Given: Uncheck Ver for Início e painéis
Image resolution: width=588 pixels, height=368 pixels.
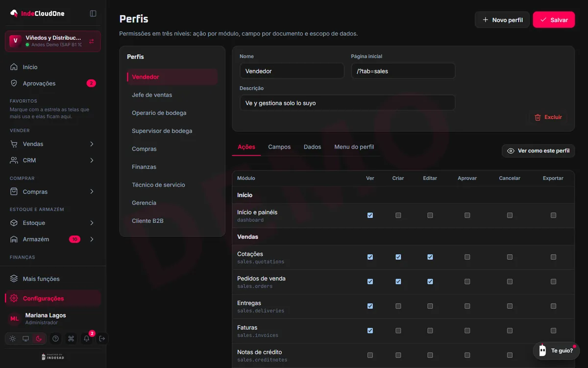Looking at the screenshot, I should click(x=370, y=215).
